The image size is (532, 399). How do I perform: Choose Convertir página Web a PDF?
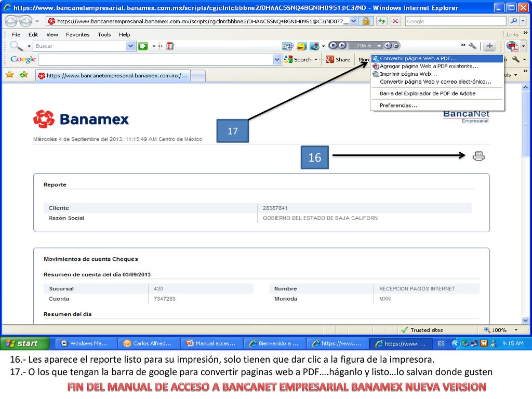coord(437,58)
